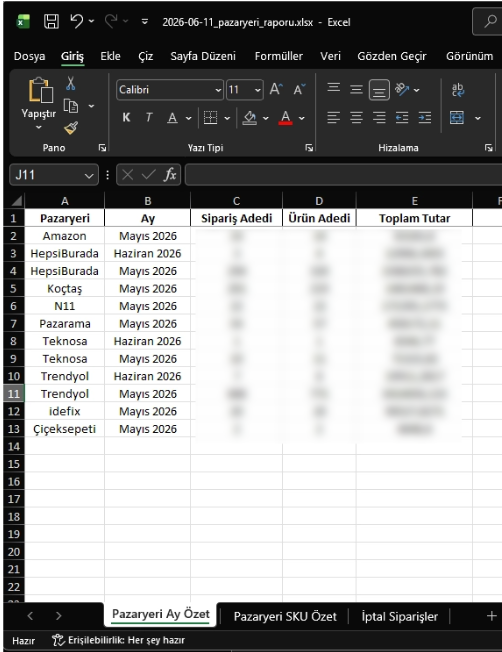Click the Erişilebilirlik status bar entry
Image resolution: width=502 pixels, height=652 pixels.
coord(119,640)
